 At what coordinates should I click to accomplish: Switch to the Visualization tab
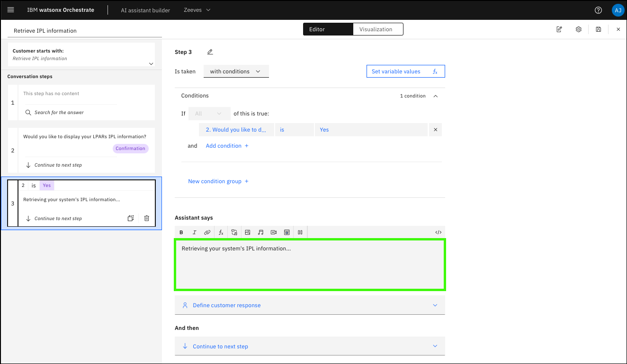(x=377, y=29)
